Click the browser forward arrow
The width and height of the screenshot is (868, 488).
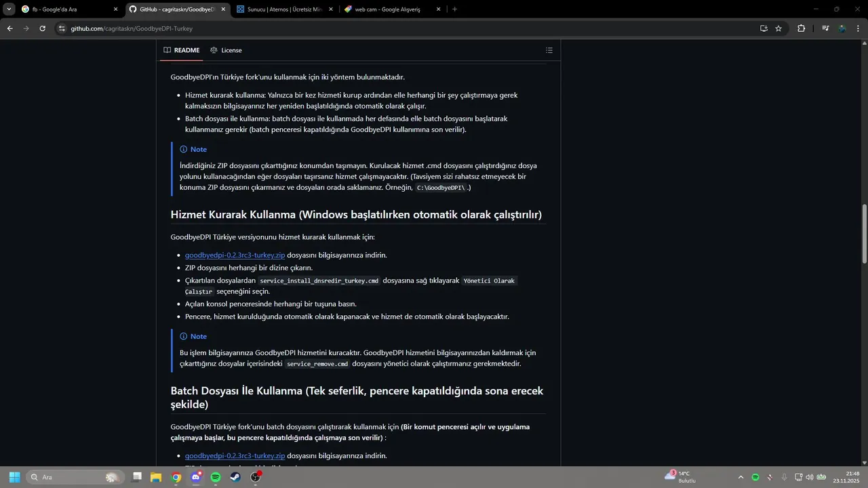[x=26, y=28]
